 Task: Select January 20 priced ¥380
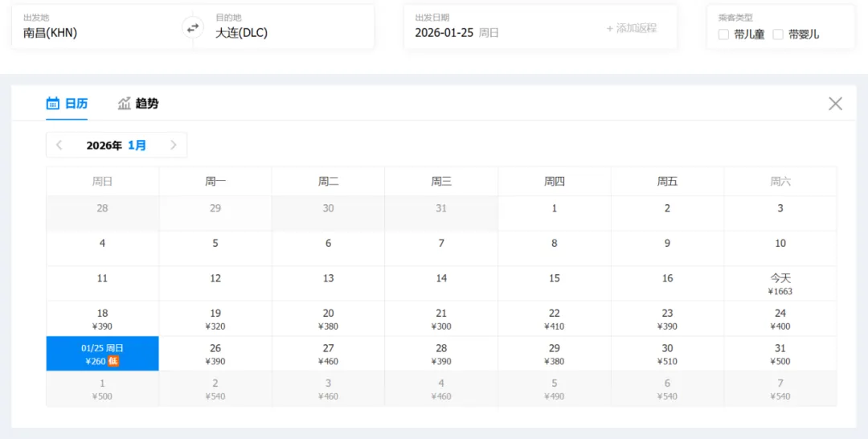pyautogui.click(x=328, y=319)
